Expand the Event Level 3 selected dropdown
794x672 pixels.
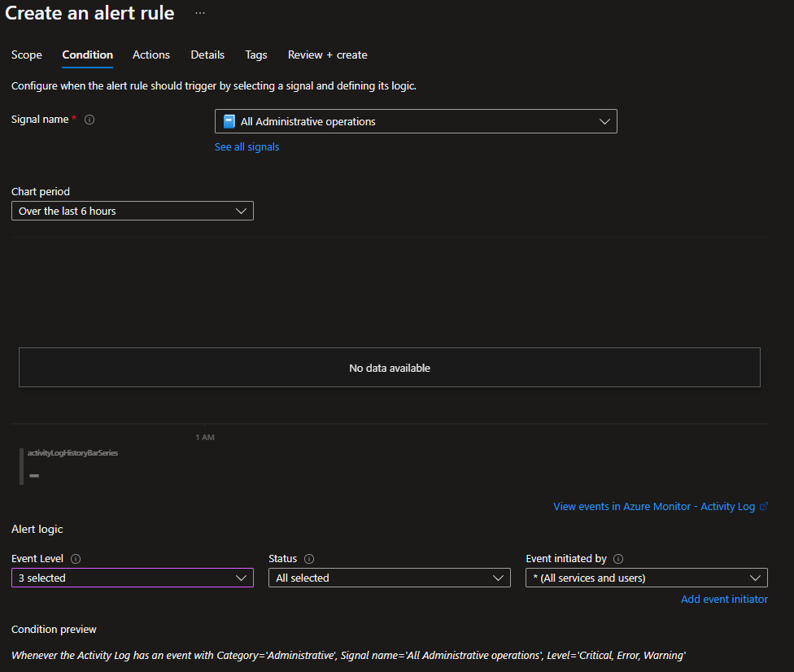tap(132, 578)
